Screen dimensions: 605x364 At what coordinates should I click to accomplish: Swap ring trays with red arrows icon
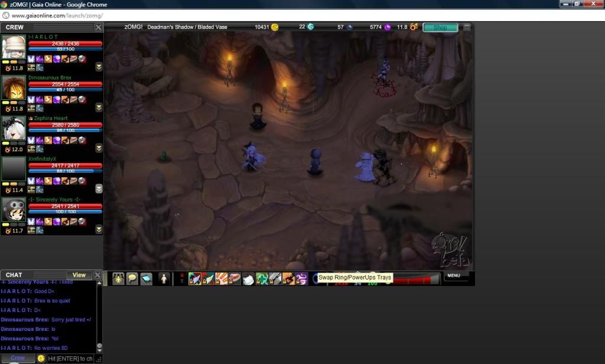[x=182, y=279]
